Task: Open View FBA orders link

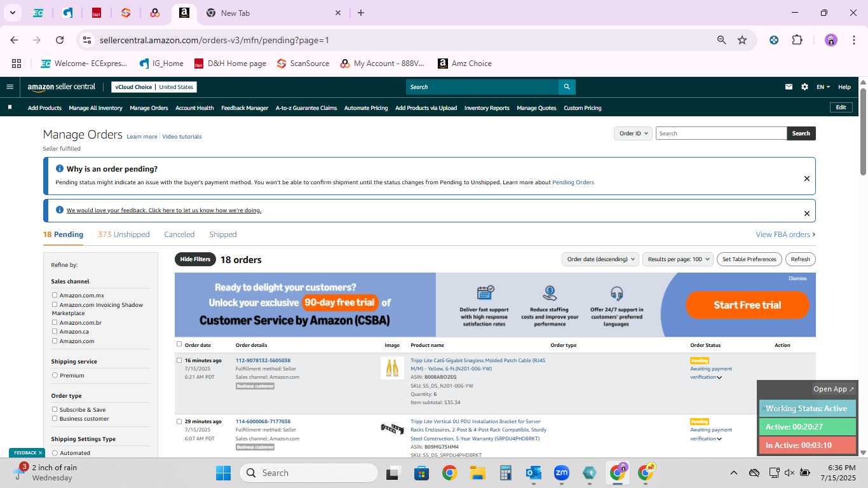Action: (x=785, y=234)
